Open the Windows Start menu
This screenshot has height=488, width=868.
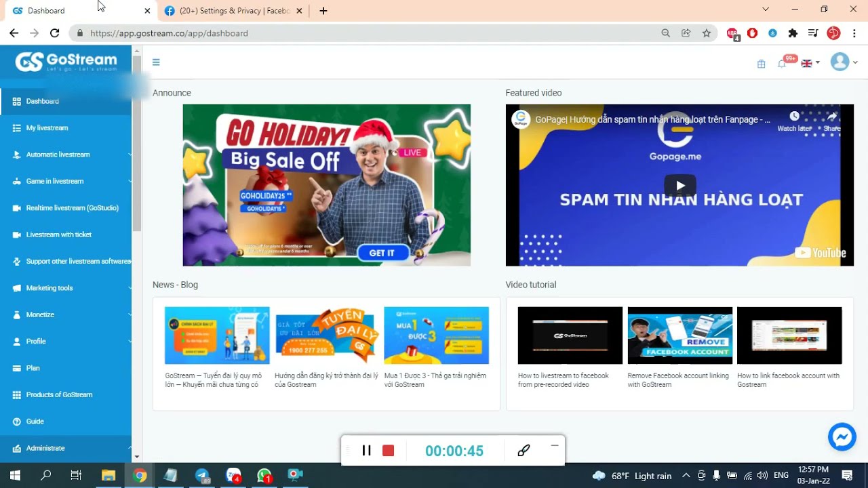(x=15, y=475)
